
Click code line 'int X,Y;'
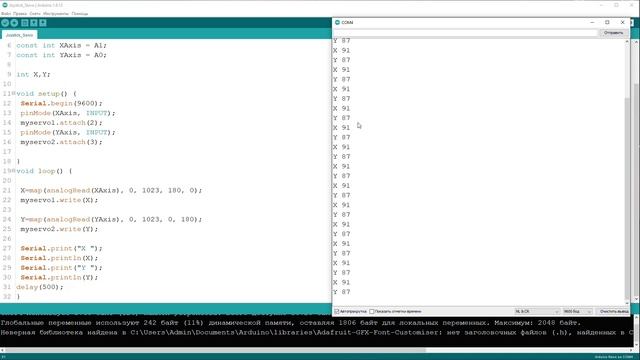coord(33,74)
